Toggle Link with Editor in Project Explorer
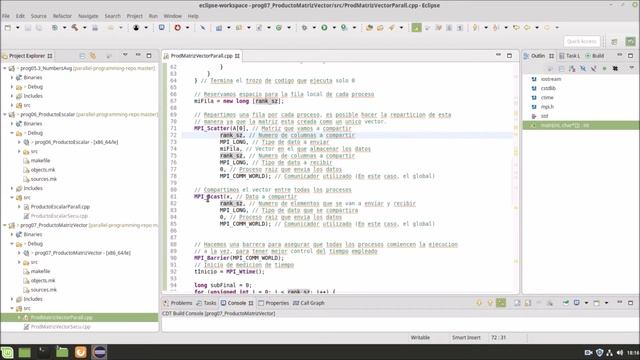The height and width of the screenshot is (360, 640). pyautogui.click(x=93, y=56)
